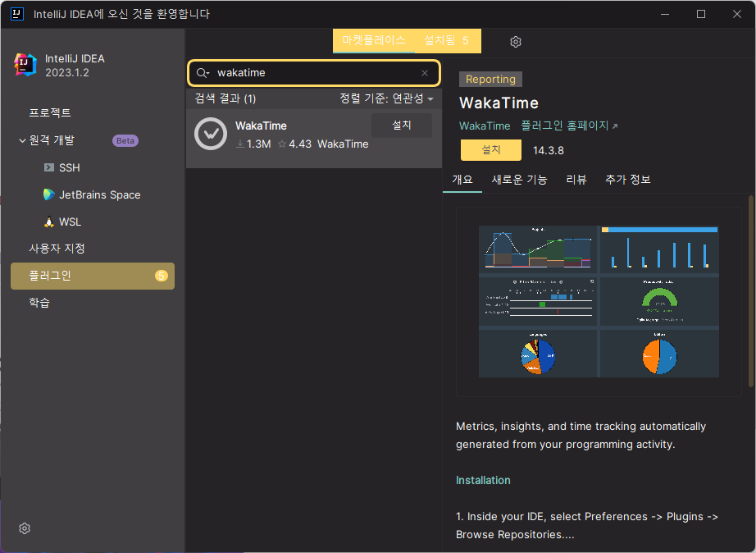Click the WakaTime dashboard screenshot thumbnail

(599, 302)
